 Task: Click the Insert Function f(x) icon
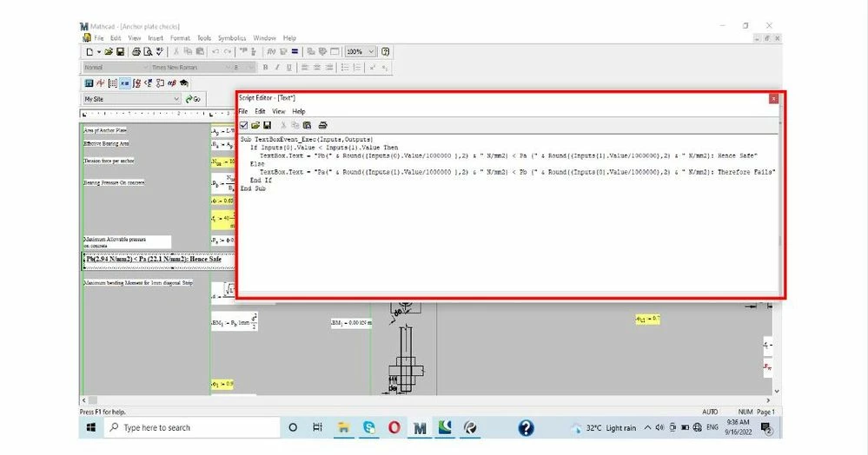pos(271,51)
